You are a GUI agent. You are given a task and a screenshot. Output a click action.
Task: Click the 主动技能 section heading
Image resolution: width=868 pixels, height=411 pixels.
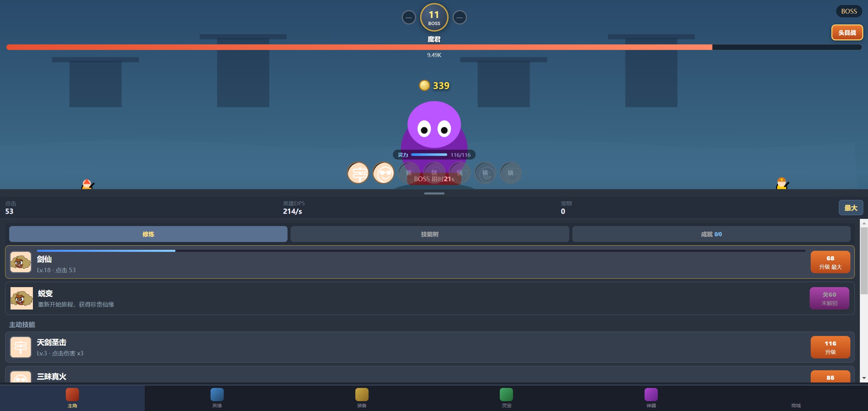[x=22, y=325]
